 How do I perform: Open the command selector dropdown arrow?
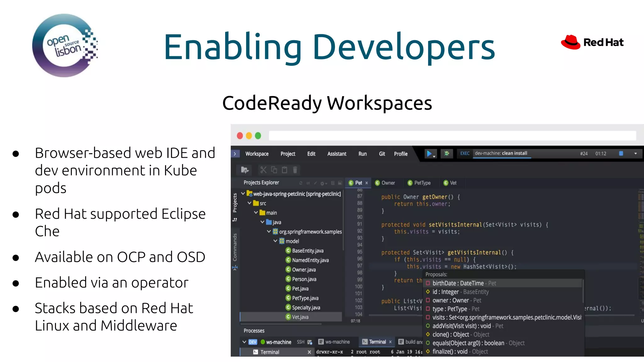pyautogui.click(x=636, y=154)
